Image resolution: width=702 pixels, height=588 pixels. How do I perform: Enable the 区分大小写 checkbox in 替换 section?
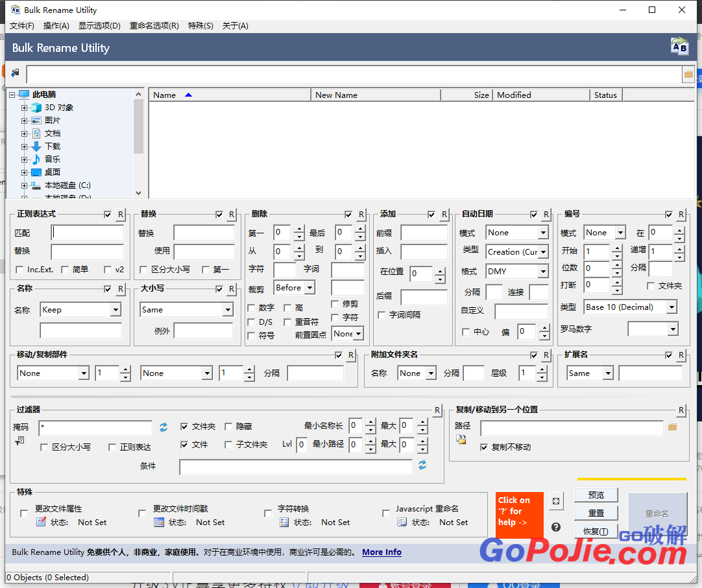coord(143,270)
